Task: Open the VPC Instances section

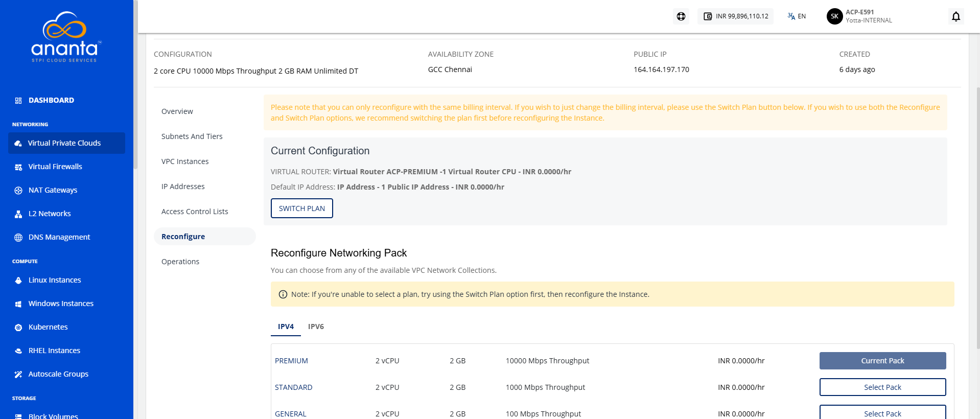Action: pyautogui.click(x=185, y=161)
